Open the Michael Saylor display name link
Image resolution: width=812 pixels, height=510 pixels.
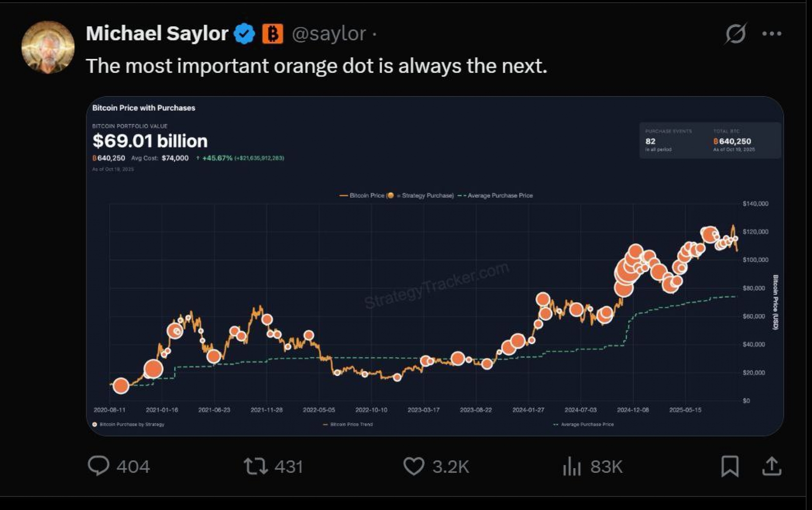click(157, 33)
